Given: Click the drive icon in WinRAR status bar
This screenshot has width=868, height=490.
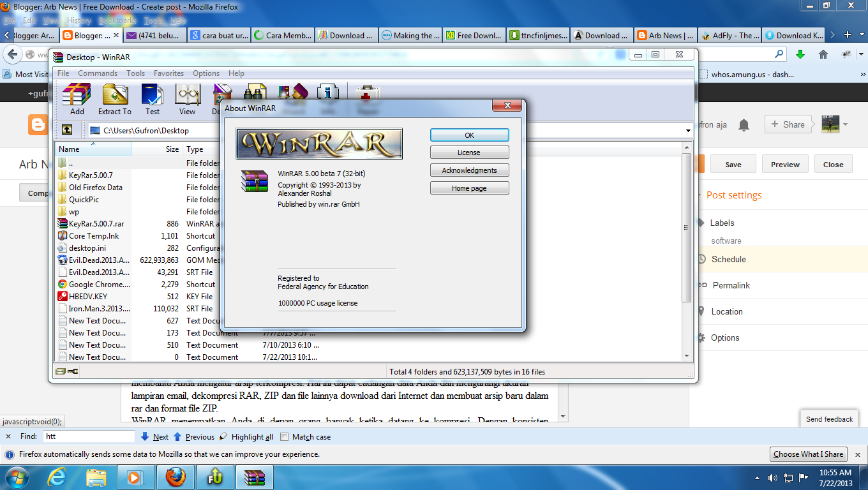Looking at the screenshot, I should (x=60, y=371).
